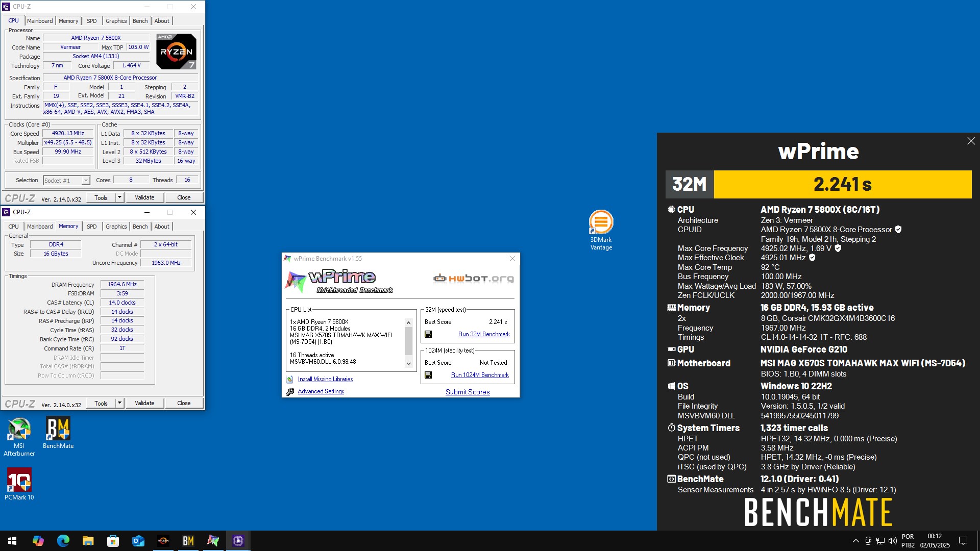Click the Advanced Settings key icon
This screenshot has width=980, height=551.
[x=290, y=392]
